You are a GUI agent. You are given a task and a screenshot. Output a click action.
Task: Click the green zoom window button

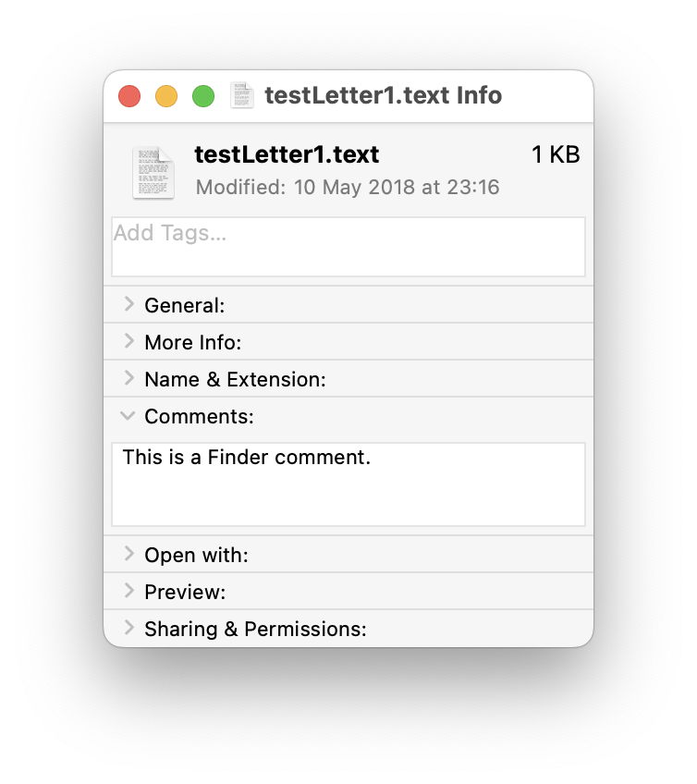[x=203, y=96]
